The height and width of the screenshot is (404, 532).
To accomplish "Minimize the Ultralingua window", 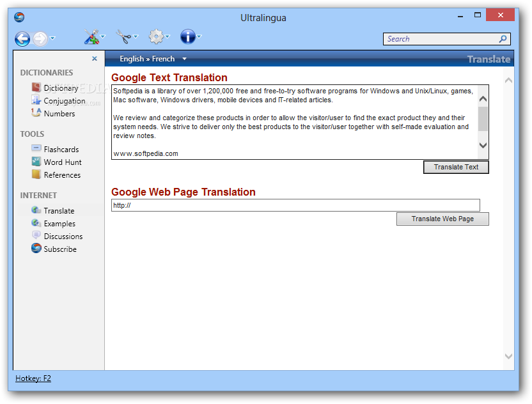I will pos(460,15).
